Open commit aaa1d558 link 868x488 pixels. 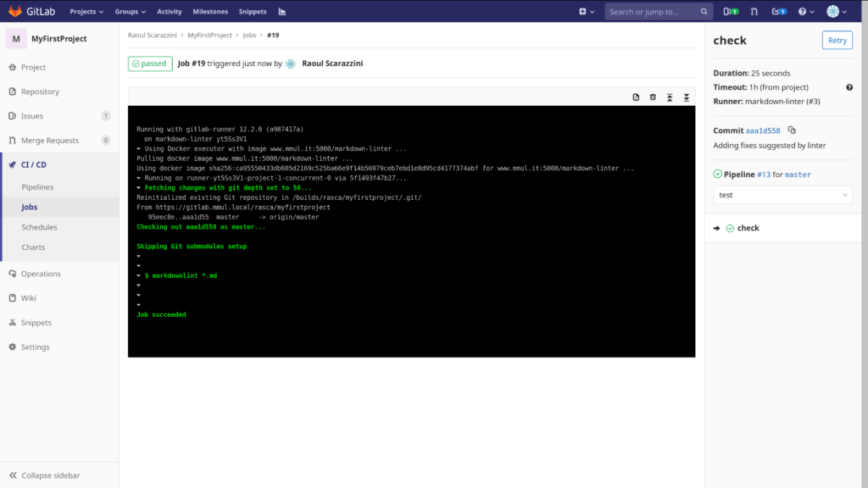pos(762,130)
